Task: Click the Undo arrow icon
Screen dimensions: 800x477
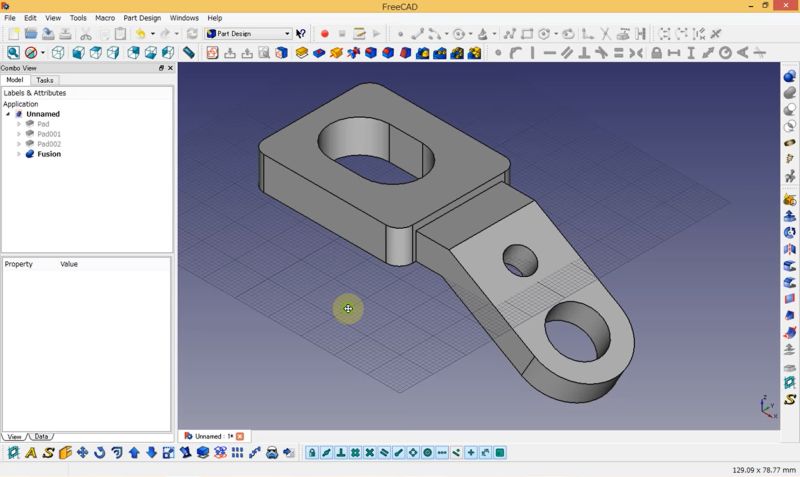Action: (x=140, y=34)
